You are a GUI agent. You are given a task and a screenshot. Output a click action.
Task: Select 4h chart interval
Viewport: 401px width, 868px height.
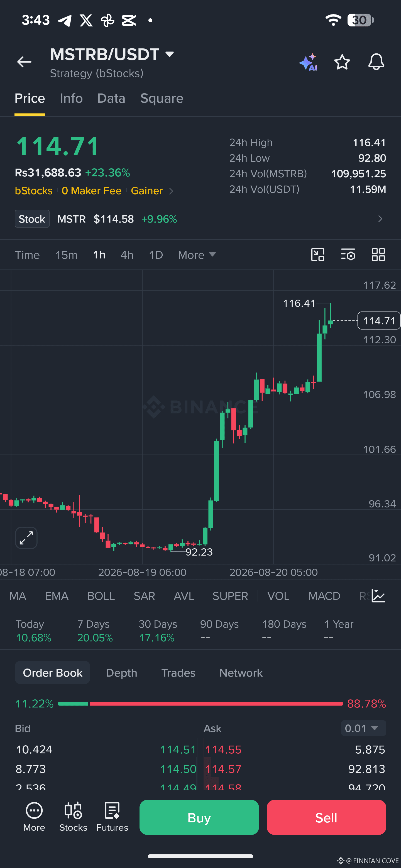(x=127, y=255)
